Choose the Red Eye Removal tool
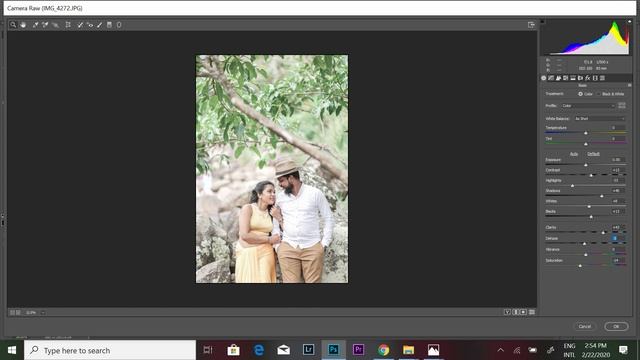 click(90, 25)
